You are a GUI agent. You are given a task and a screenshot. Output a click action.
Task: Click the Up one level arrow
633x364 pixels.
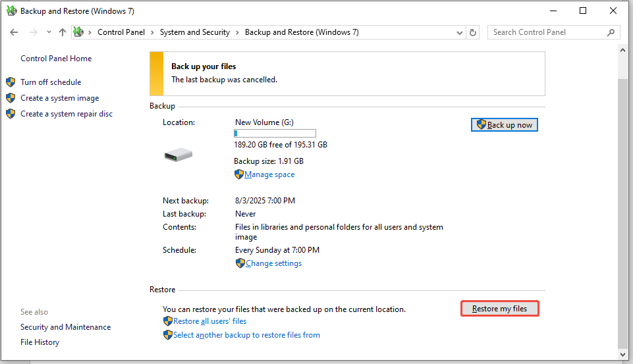point(63,32)
